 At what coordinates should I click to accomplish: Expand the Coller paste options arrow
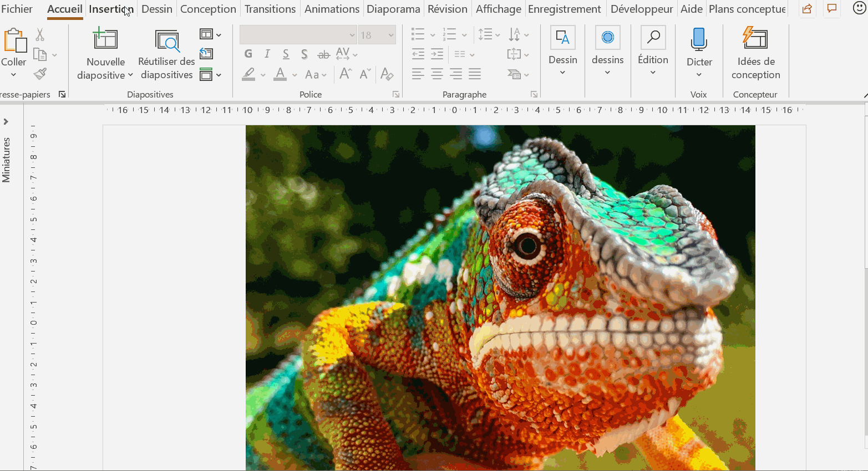pos(13,75)
